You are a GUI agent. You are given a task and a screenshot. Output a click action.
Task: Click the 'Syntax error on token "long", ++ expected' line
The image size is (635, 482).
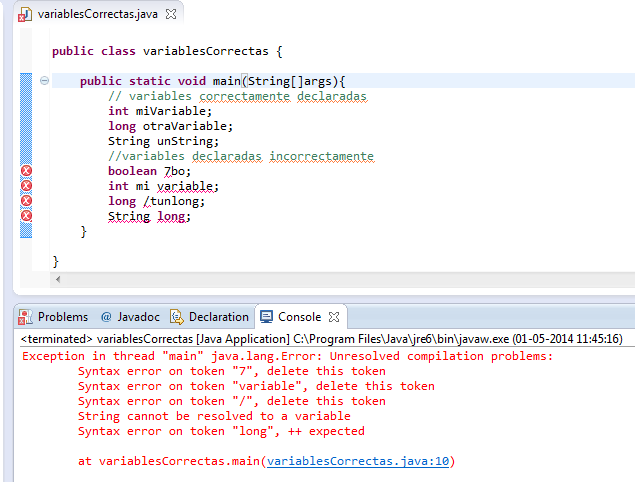coord(221,431)
